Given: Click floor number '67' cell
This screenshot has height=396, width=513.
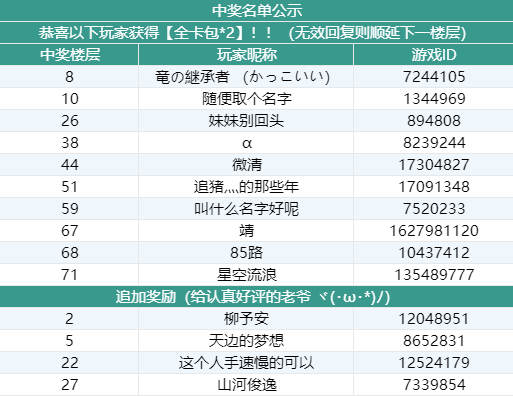Looking at the screenshot, I should click(x=69, y=231).
